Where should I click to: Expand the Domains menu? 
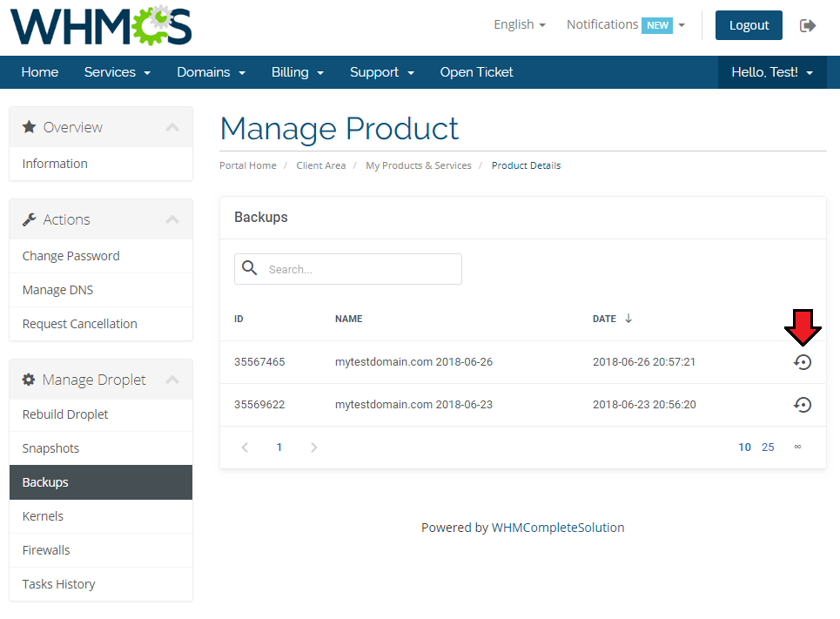pyautogui.click(x=211, y=72)
